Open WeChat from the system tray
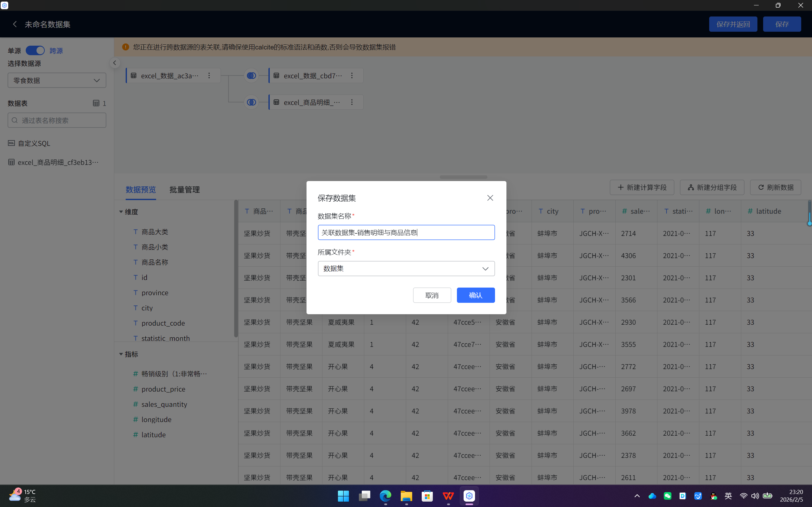 [x=667, y=496]
